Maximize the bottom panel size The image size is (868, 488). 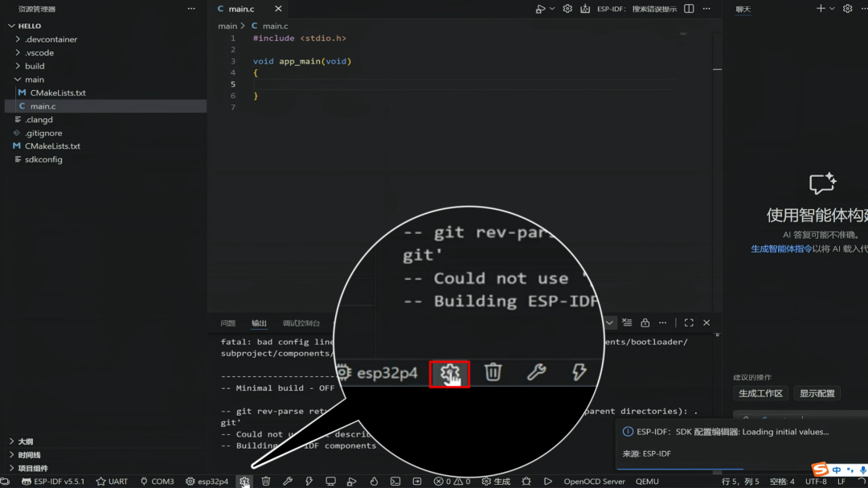(x=689, y=322)
